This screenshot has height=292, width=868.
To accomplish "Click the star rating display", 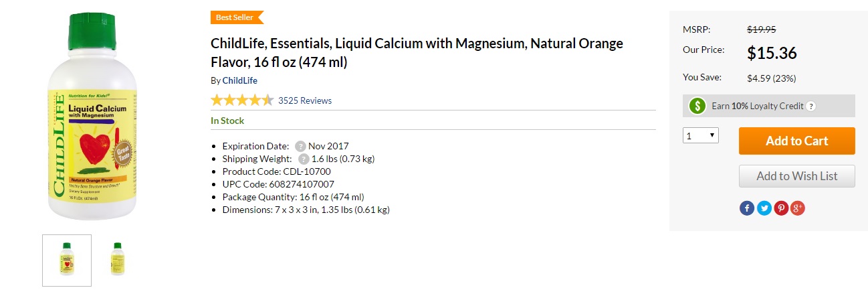I will pyautogui.click(x=242, y=100).
